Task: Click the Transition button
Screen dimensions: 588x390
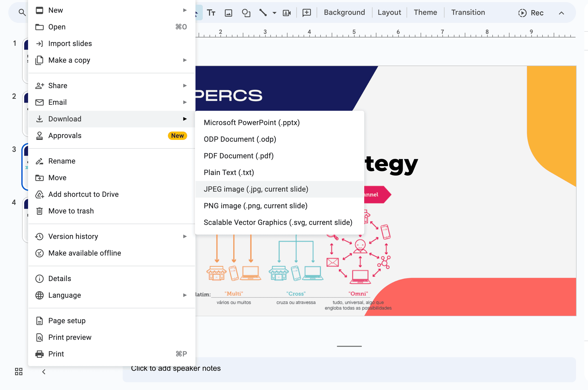Action: pos(468,12)
